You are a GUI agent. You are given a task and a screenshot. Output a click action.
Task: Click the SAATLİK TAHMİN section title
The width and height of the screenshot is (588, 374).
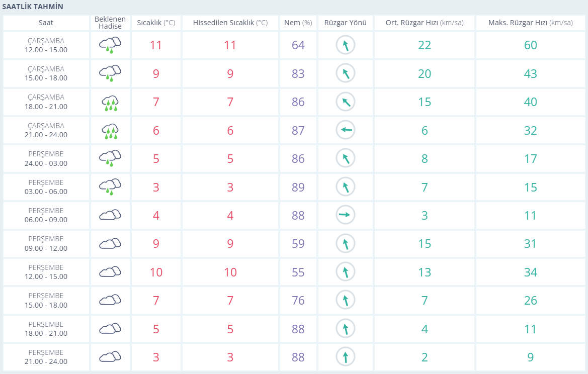tap(33, 7)
